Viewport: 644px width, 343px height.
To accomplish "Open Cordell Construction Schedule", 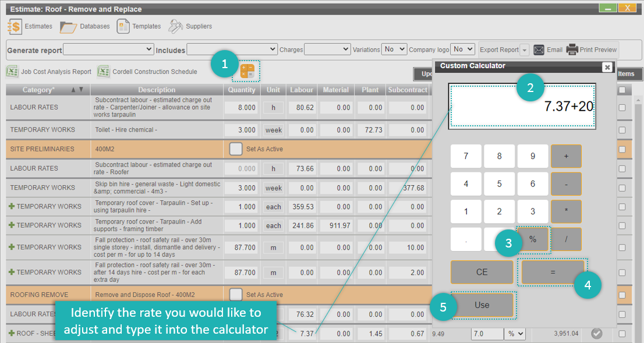I will click(x=147, y=72).
